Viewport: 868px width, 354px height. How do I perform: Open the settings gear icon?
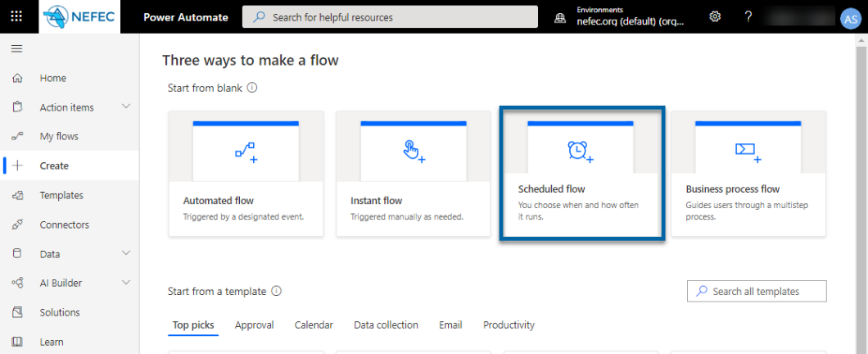(x=715, y=16)
